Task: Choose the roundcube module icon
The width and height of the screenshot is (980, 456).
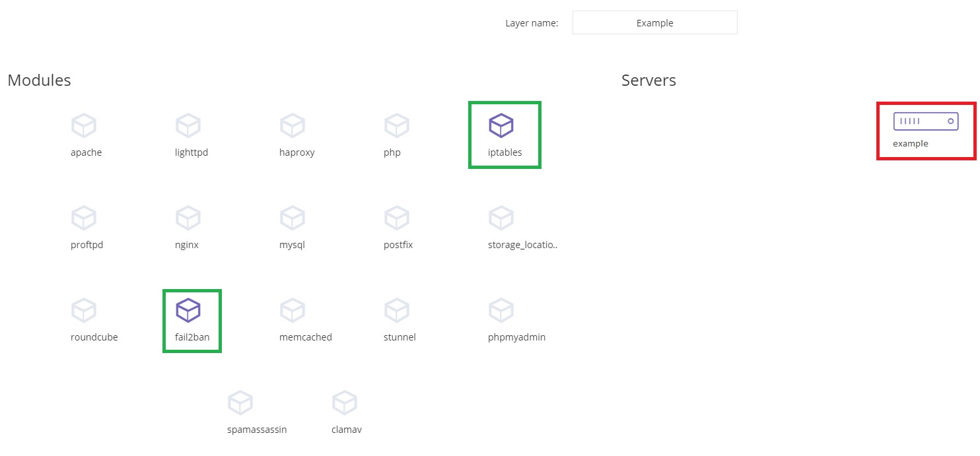Action: coord(84,310)
